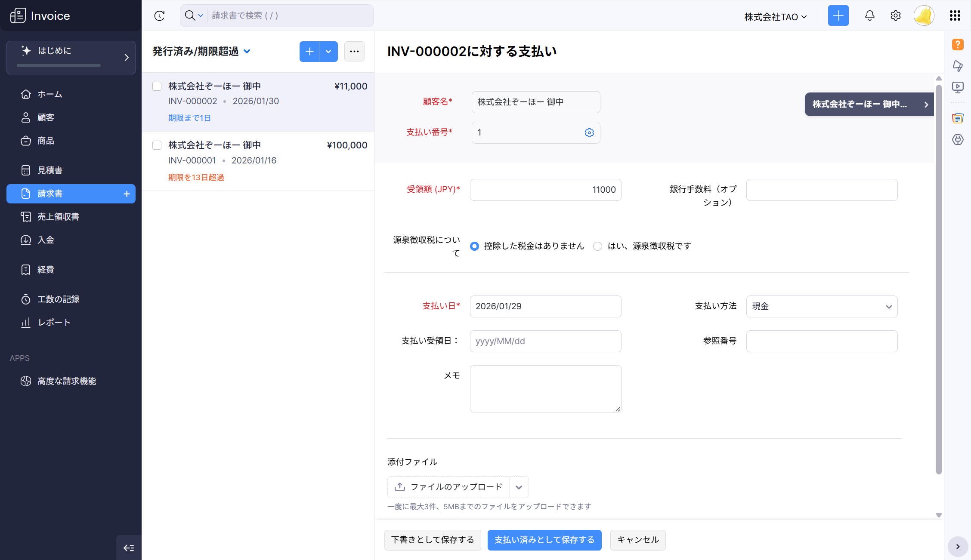Screen dimensions: 971x560
Task: Go to 入金 in sidebar
Action: pos(46,240)
